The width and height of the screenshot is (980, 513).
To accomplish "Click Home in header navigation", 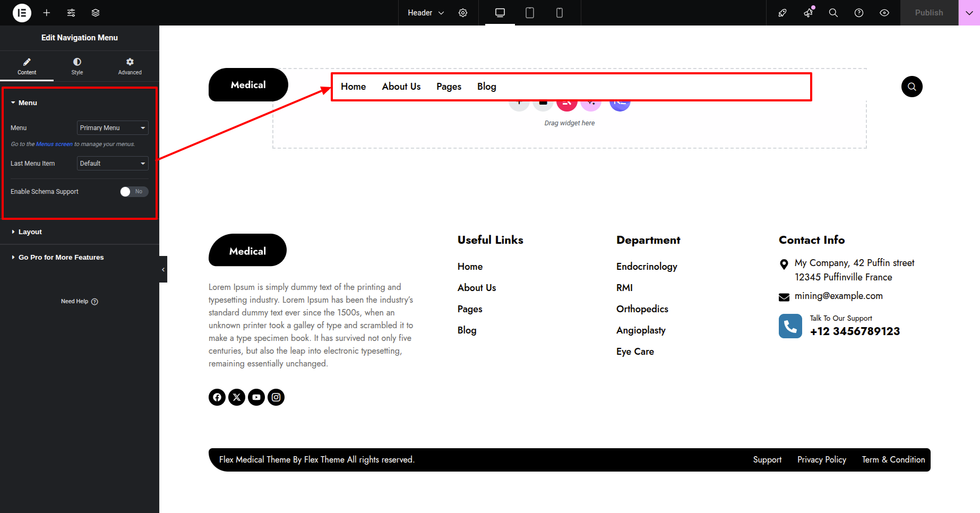I will pyautogui.click(x=354, y=87).
